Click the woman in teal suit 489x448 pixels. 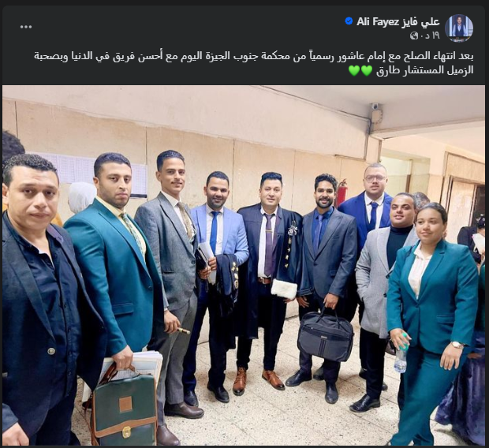coord(433,323)
